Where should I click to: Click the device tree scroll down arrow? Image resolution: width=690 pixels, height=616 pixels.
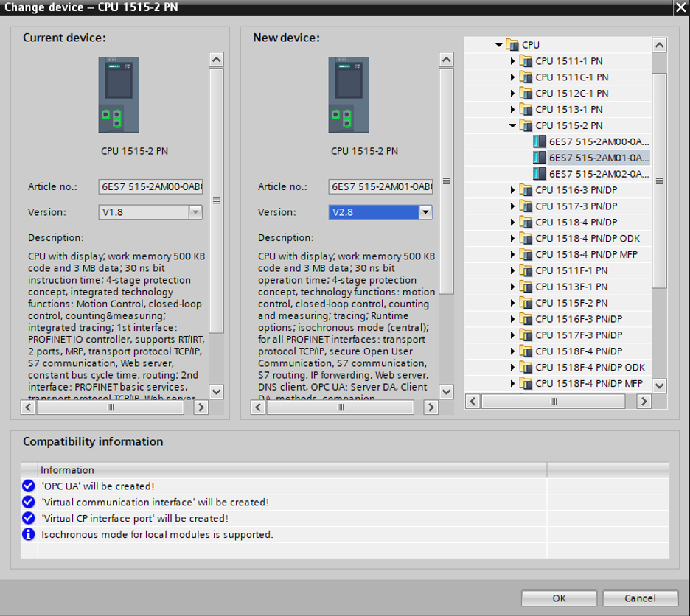[x=659, y=386]
